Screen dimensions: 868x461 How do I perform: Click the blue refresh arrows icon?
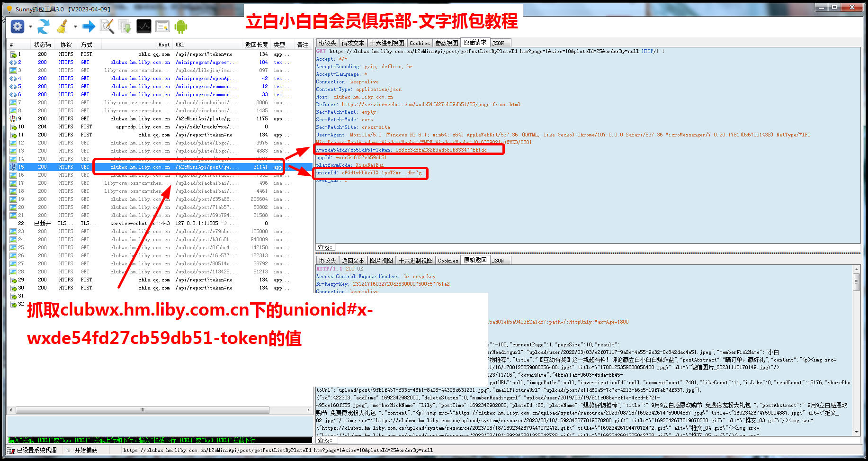click(44, 27)
